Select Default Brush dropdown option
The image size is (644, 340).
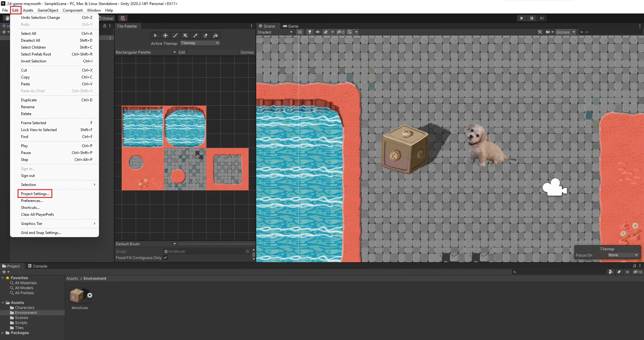(145, 244)
